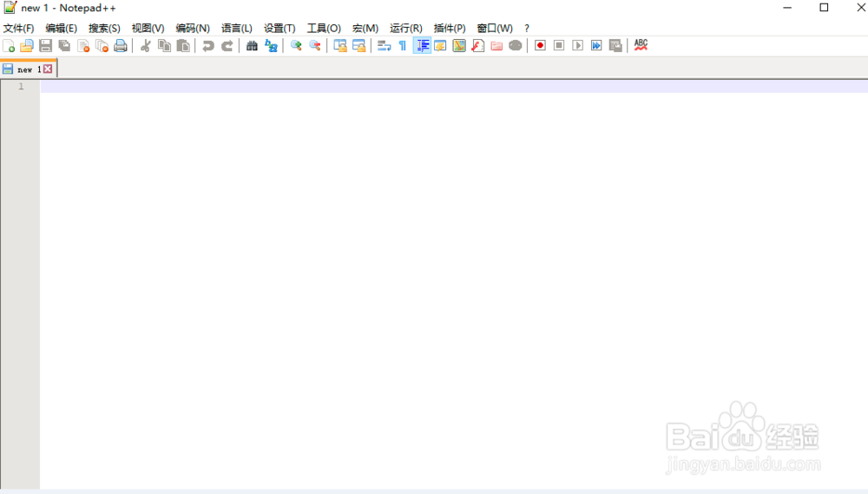868x494 pixels.
Task: Open the 编码(N) menu
Action: [193, 29]
